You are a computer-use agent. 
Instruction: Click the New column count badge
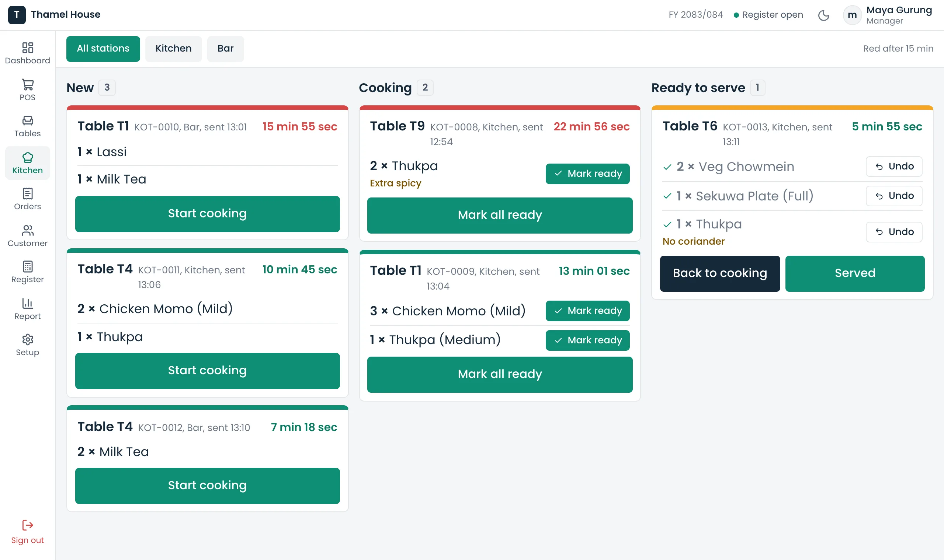click(x=107, y=88)
